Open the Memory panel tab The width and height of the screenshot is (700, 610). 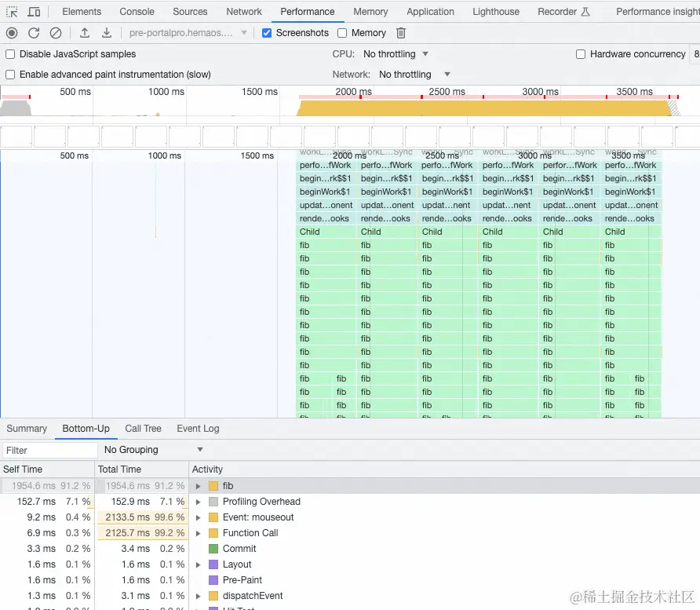pyautogui.click(x=370, y=12)
